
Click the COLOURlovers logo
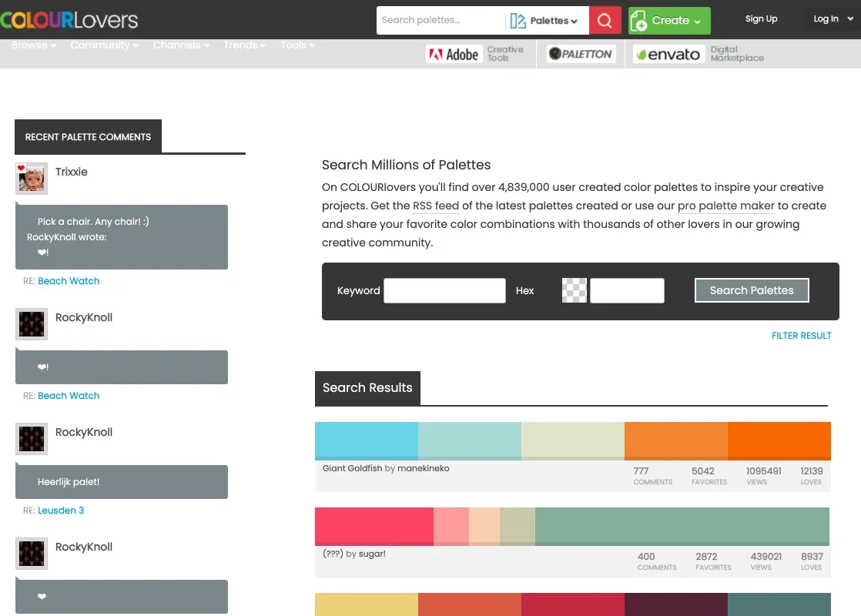[69, 20]
